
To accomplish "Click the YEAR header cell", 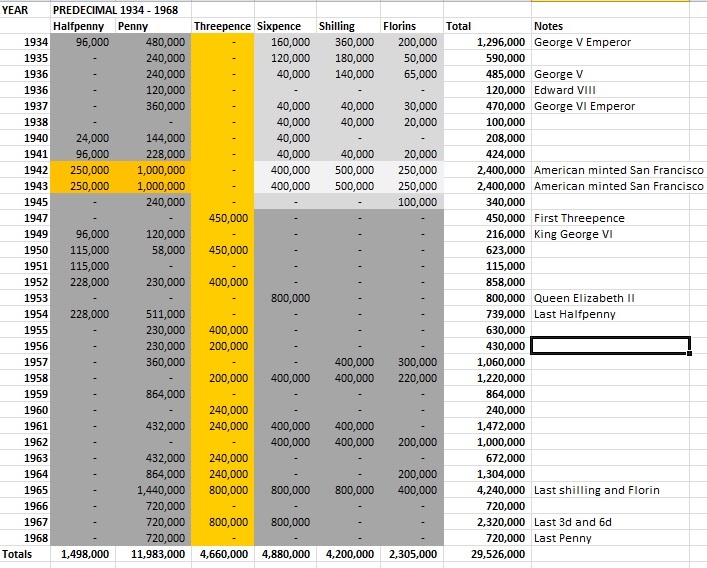I will pyautogui.click(x=25, y=10).
